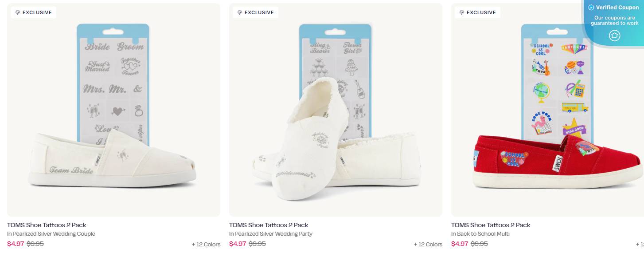Screen dimensions: 644x261
Task: Expand +12 Colors for Wedding Party product
Action: (x=428, y=244)
